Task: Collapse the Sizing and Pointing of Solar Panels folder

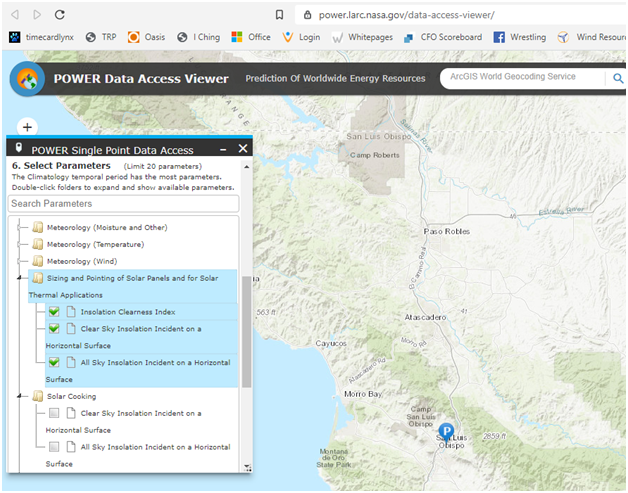Action: point(19,278)
